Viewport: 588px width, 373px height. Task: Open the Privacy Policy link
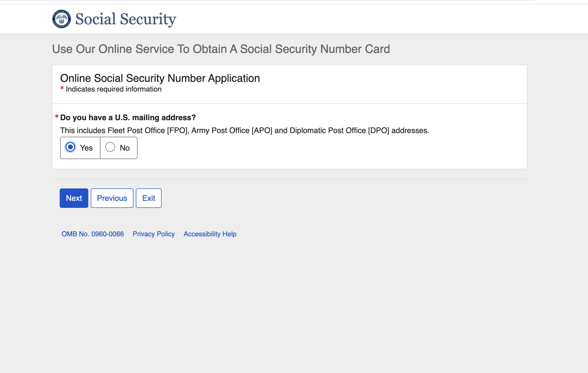pos(154,234)
